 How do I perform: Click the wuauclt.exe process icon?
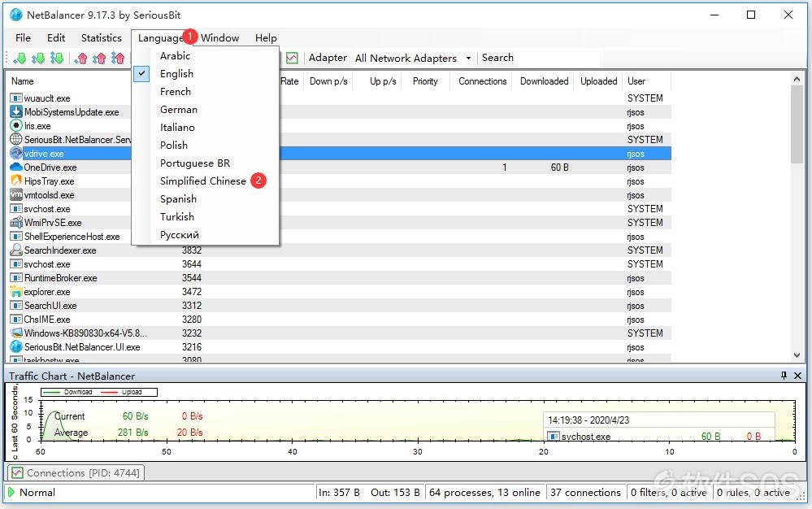[16, 98]
